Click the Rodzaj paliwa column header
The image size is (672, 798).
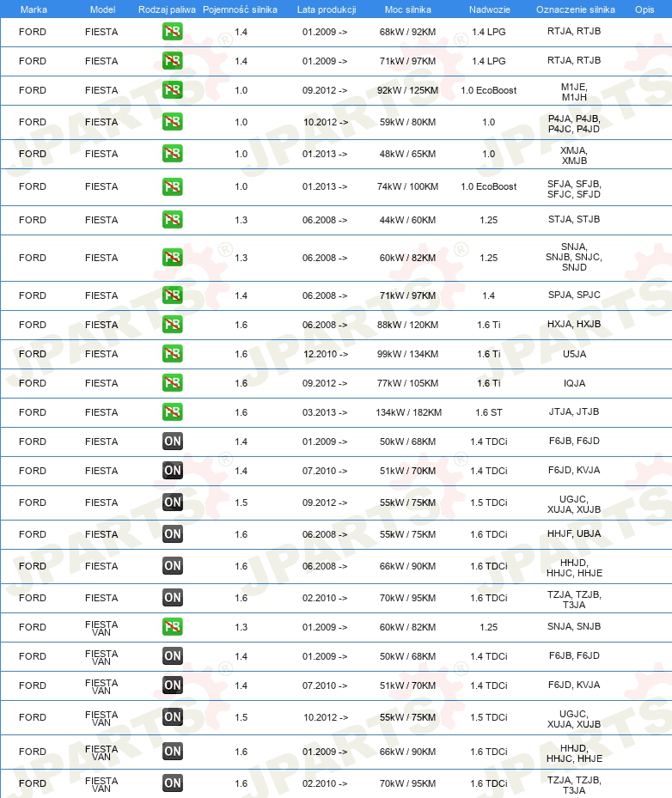click(167, 9)
